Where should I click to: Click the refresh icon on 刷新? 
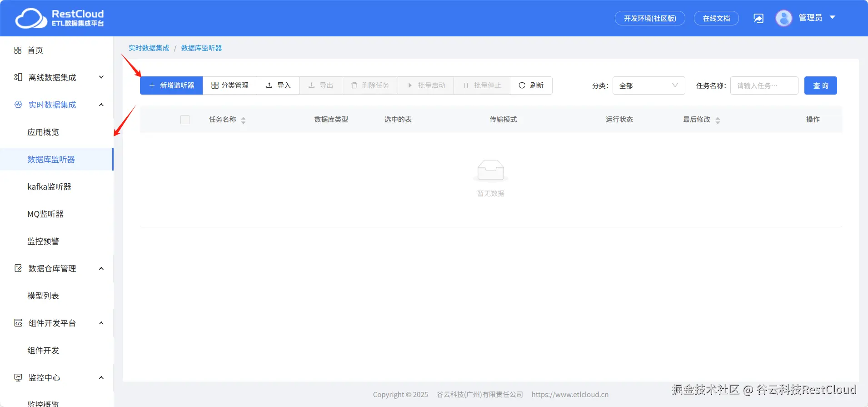click(522, 85)
